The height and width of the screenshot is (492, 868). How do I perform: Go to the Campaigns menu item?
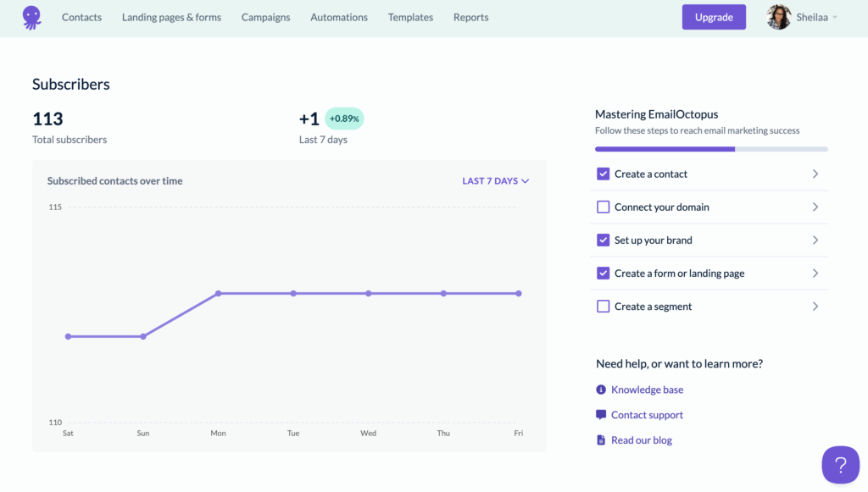click(x=265, y=18)
